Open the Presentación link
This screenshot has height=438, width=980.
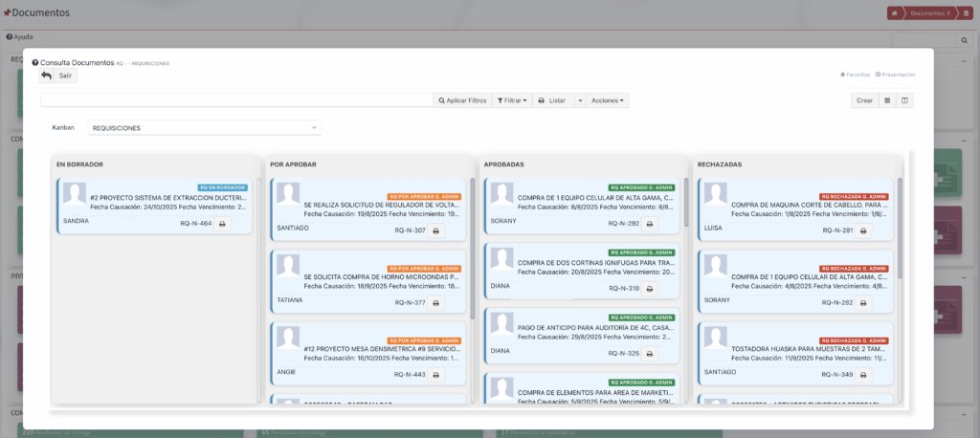[895, 74]
